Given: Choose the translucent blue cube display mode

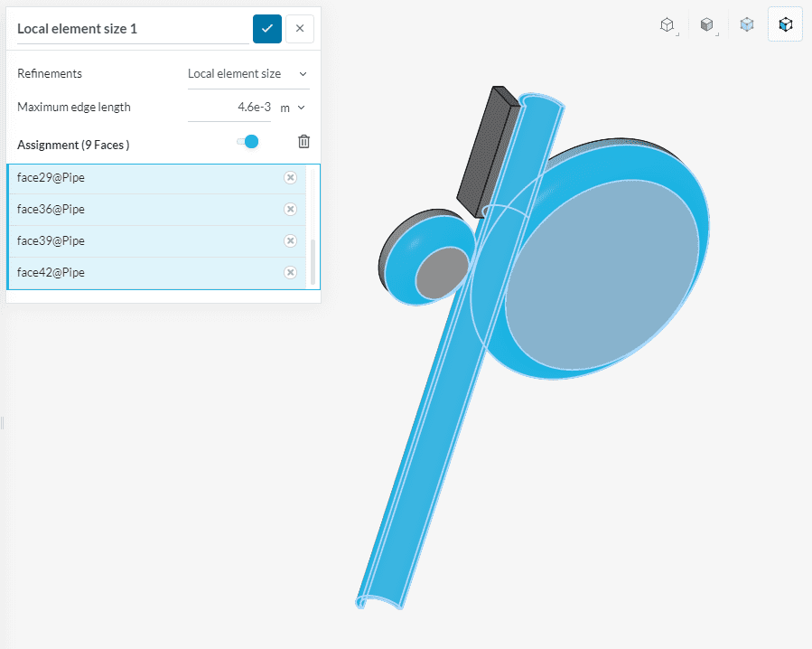Looking at the screenshot, I should pyautogui.click(x=747, y=25).
